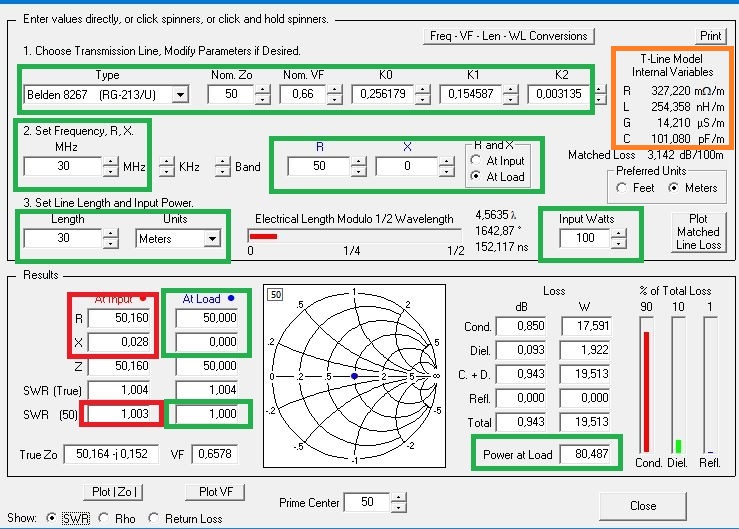Viewport: 739px width, 529px height.
Task: Adjust the Input Watts spinner
Action: [x=618, y=238]
